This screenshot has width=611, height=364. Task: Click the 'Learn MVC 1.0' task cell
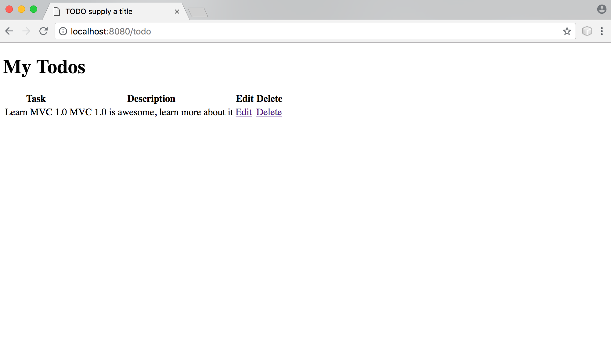pos(36,112)
